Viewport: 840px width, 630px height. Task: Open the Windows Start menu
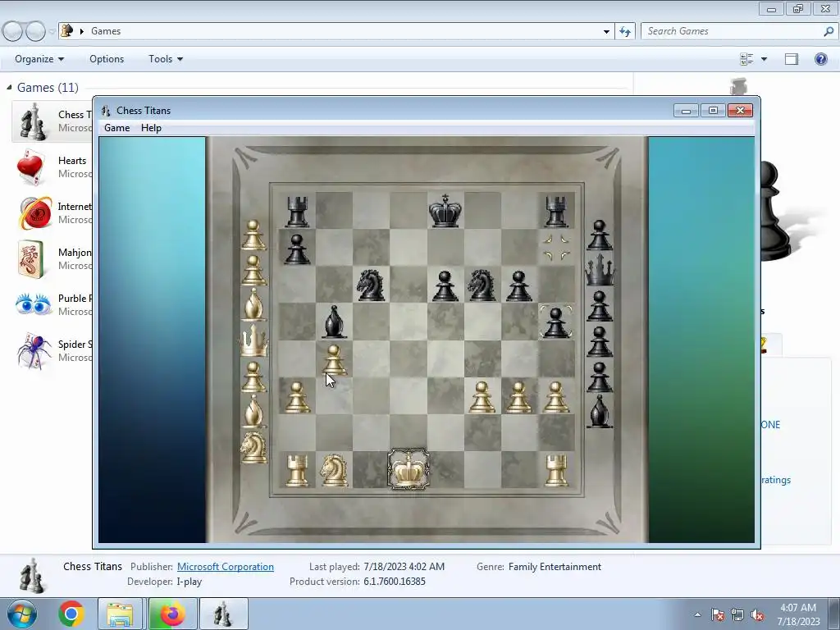pyautogui.click(x=22, y=614)
